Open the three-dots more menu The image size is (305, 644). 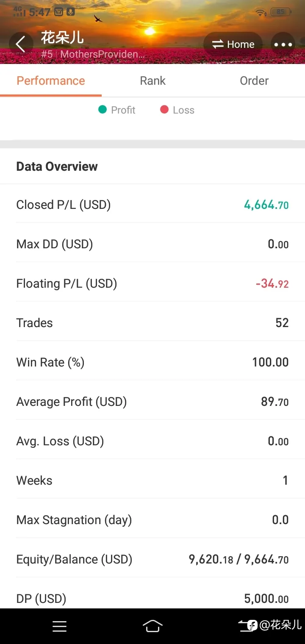pos(283,44)
